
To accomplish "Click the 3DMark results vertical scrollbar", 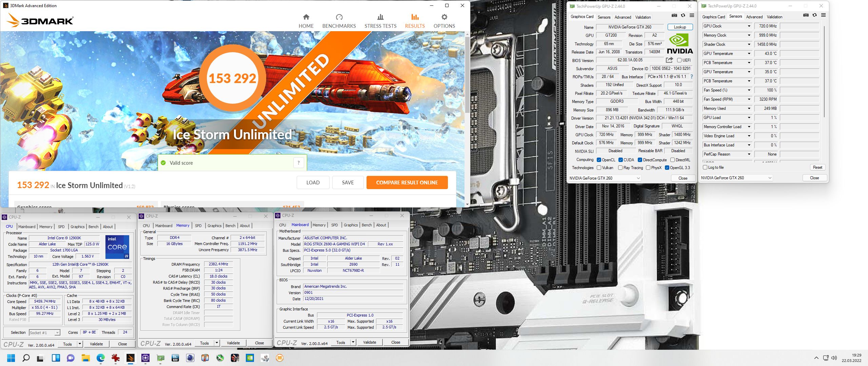I will 467,75.
